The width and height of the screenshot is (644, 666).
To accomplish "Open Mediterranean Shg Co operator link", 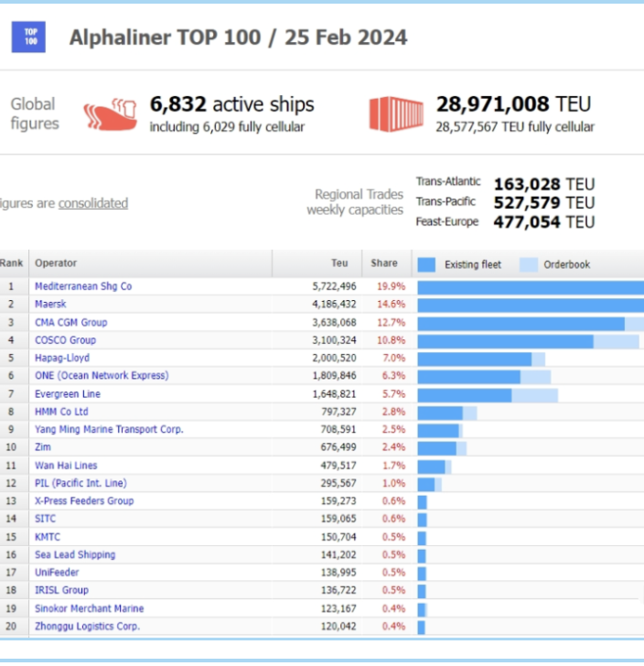I will pos(83,286).
